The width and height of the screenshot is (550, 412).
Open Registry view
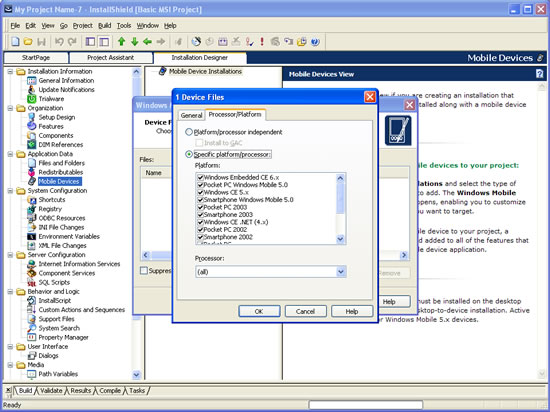coord(50,209)
